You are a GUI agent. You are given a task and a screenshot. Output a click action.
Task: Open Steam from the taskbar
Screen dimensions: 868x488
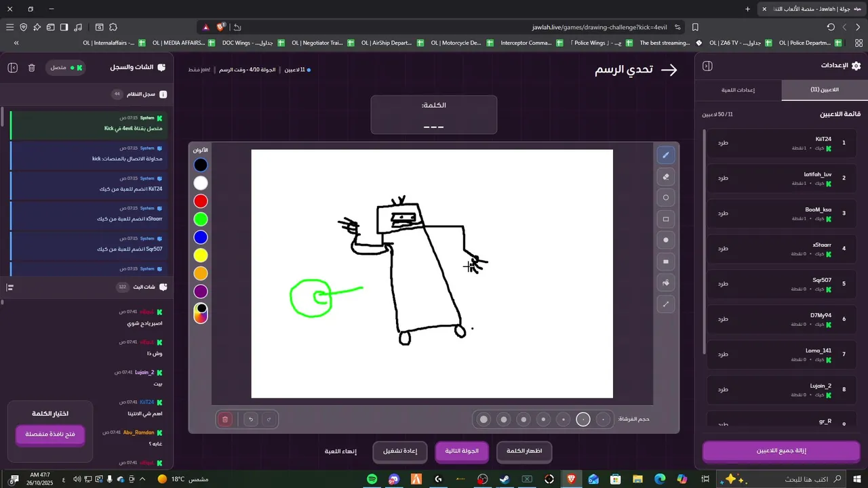pyautogui.click(x=505, y=479)
